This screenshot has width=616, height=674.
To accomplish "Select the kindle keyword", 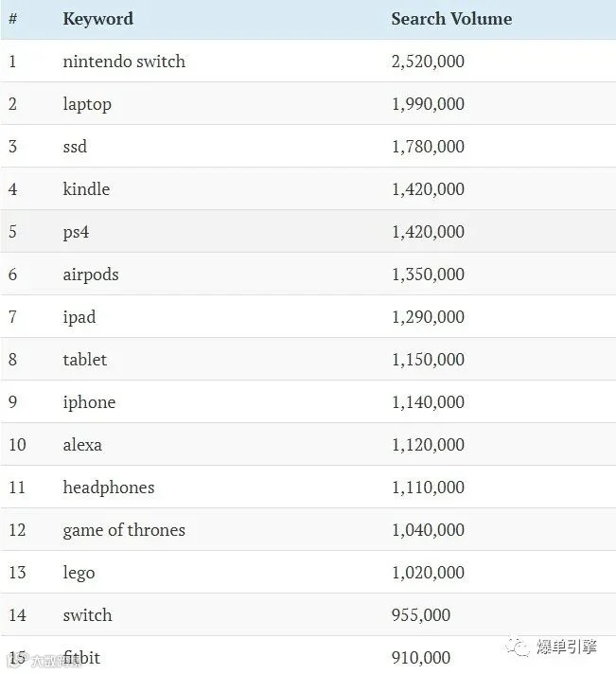I will pyautogui.click(x=86, y=189).
